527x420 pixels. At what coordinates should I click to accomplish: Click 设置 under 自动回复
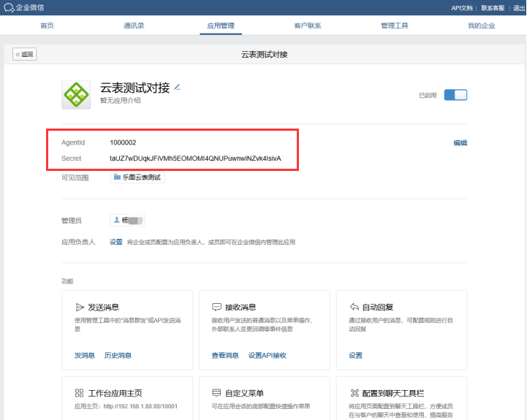355,356
